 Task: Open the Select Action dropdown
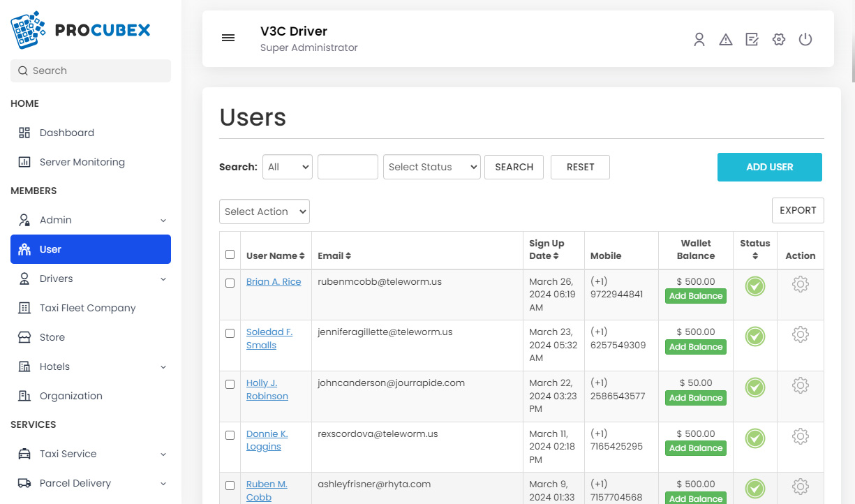point(265,212)
